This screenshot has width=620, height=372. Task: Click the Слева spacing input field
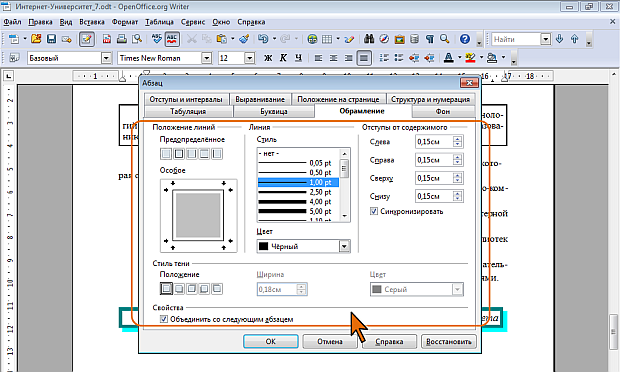point(434,142)
